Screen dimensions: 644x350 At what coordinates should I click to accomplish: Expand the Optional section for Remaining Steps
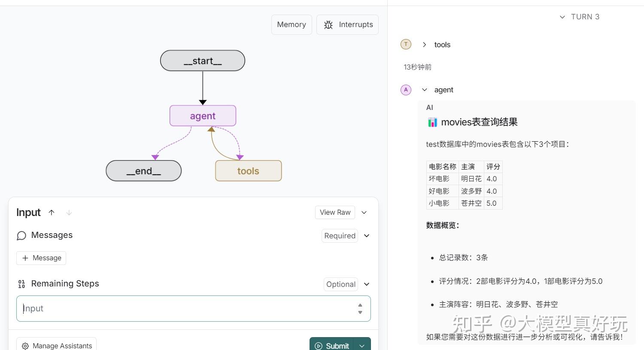coord(366,284)
